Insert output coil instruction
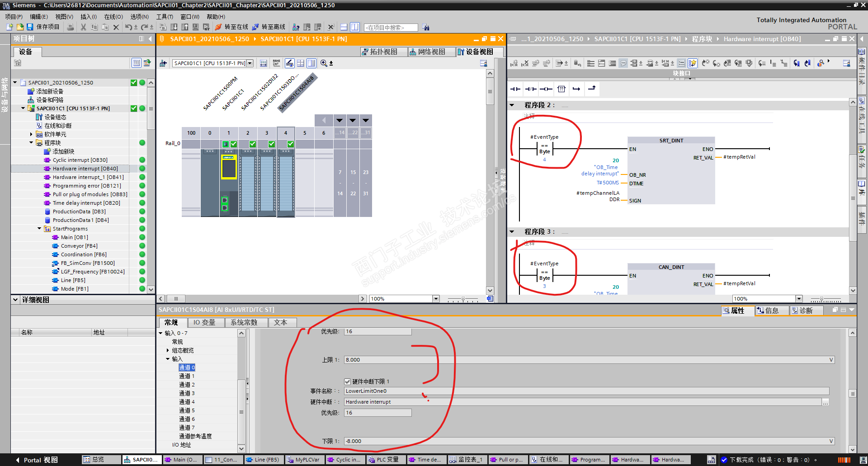 [546, 89]
